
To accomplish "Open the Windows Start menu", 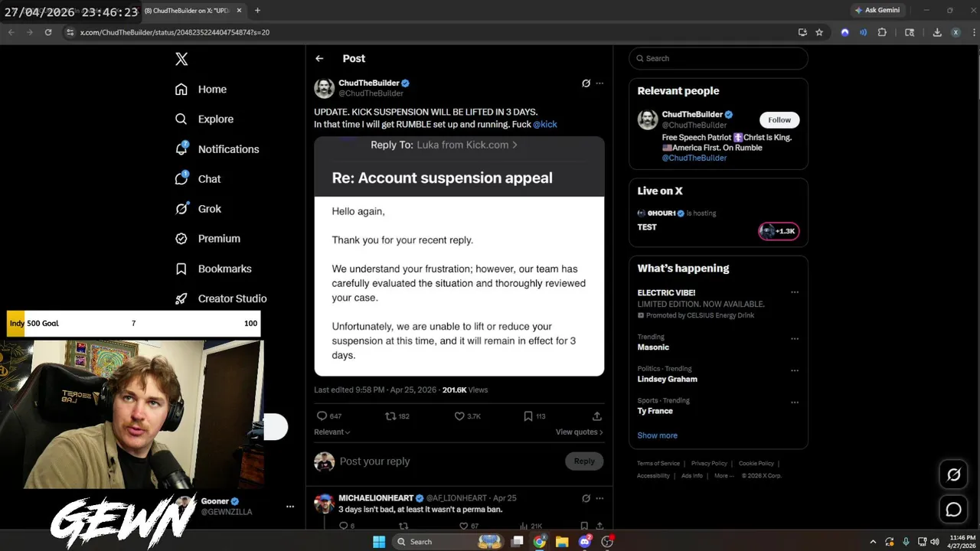I will (379, 542).
